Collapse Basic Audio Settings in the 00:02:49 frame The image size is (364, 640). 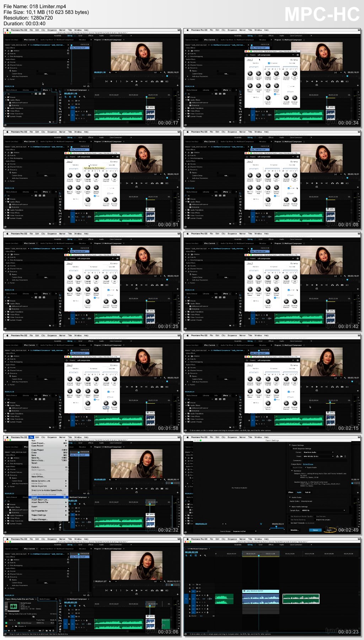[290, 507]
